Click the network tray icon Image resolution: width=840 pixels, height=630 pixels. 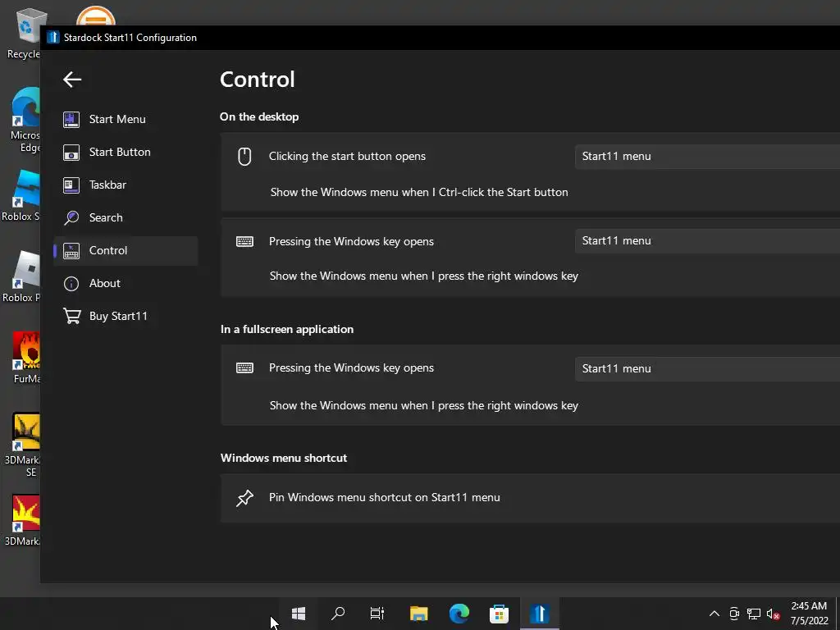coord(754,614)
